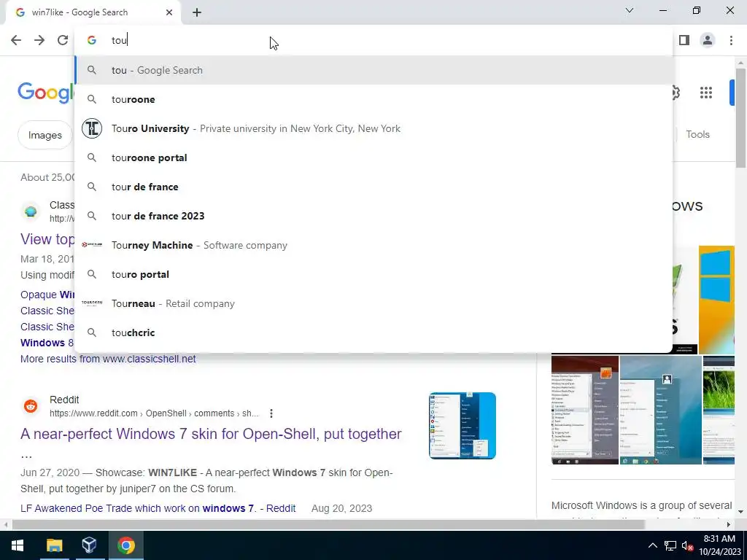Open the Chrome profile avatar menu
This screenshot has width=747, height=560.
pos(708,40)
